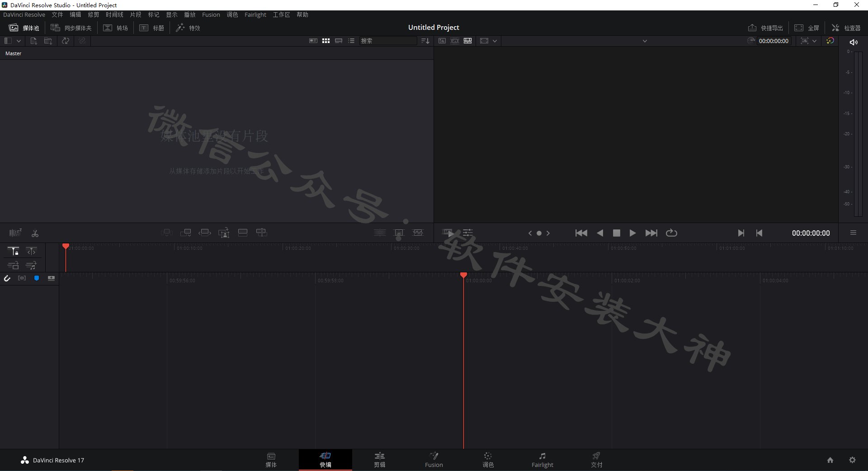
Task: Switch viewer to source clip mode
Action: [442, 41]
